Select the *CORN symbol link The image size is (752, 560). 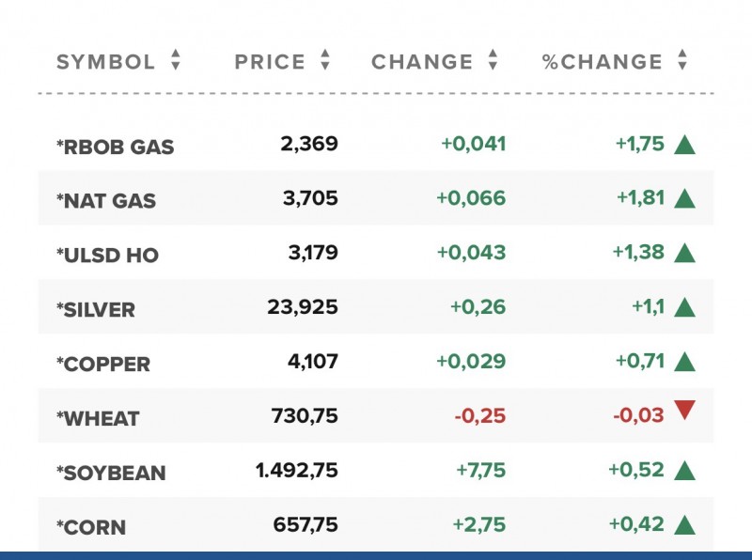91,527
